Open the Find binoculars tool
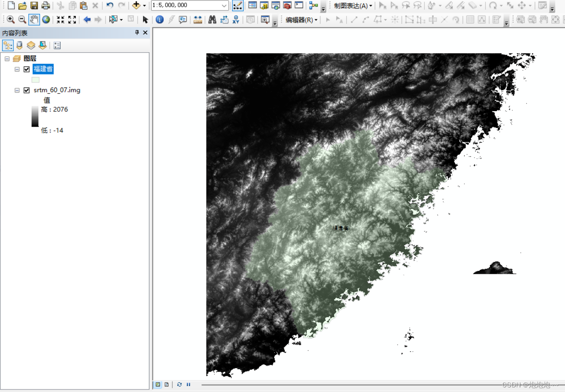This screenshot has height=392, width=565. pyautogui.click(x=212, y=19)
